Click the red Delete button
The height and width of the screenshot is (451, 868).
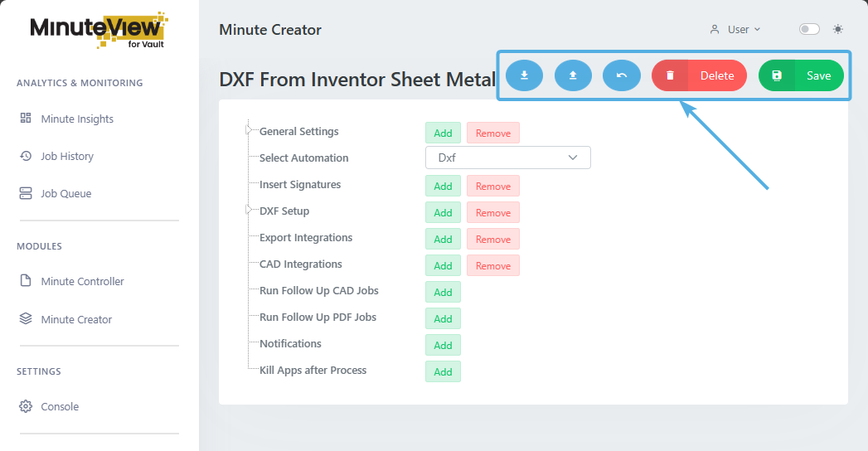point(699,75)
